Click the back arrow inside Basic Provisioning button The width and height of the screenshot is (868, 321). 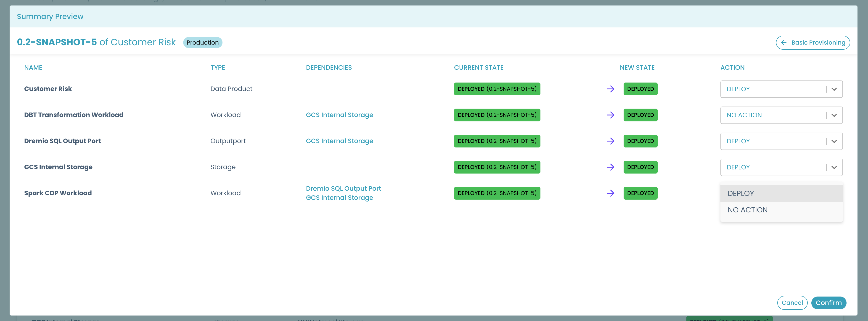coord(784,43)
